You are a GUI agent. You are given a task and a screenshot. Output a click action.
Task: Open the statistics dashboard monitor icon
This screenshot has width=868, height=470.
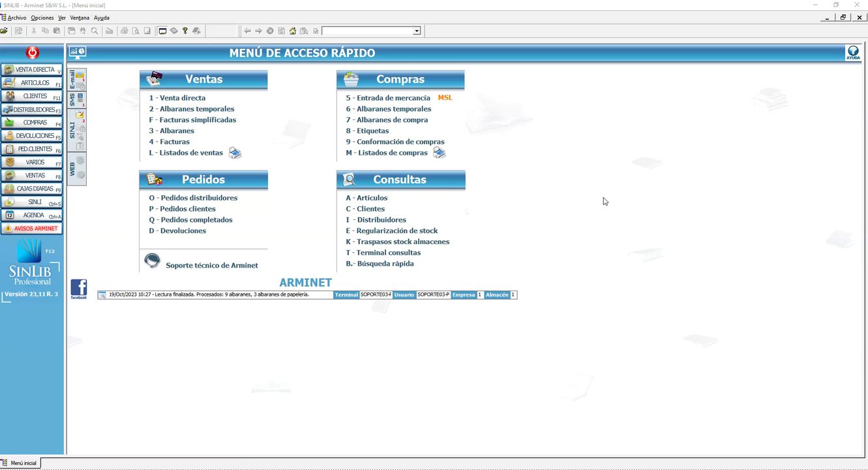click(78, 53)
